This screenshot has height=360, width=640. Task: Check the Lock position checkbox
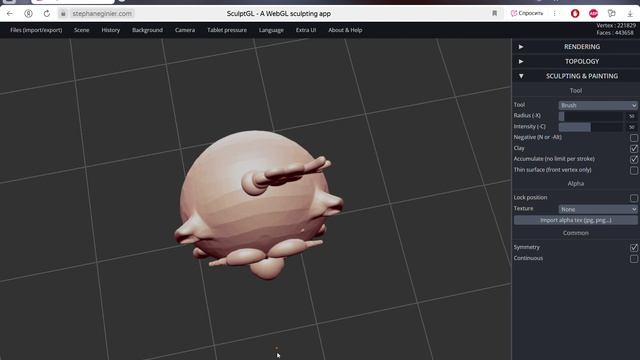pos(633,198)
